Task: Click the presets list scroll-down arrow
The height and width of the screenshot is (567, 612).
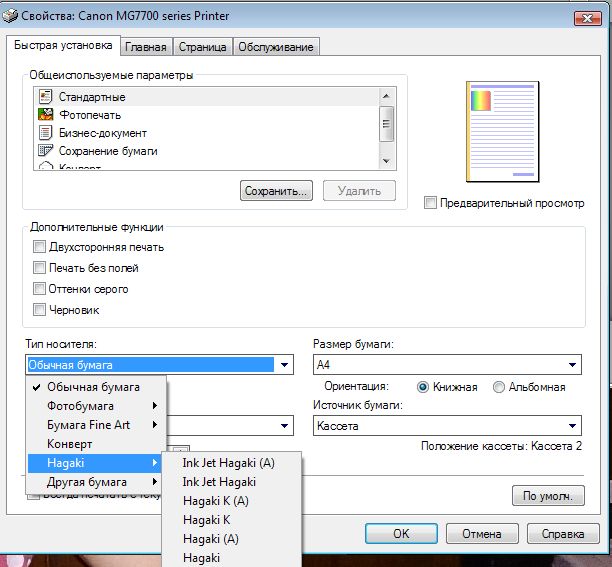Action: click(386, 161)
